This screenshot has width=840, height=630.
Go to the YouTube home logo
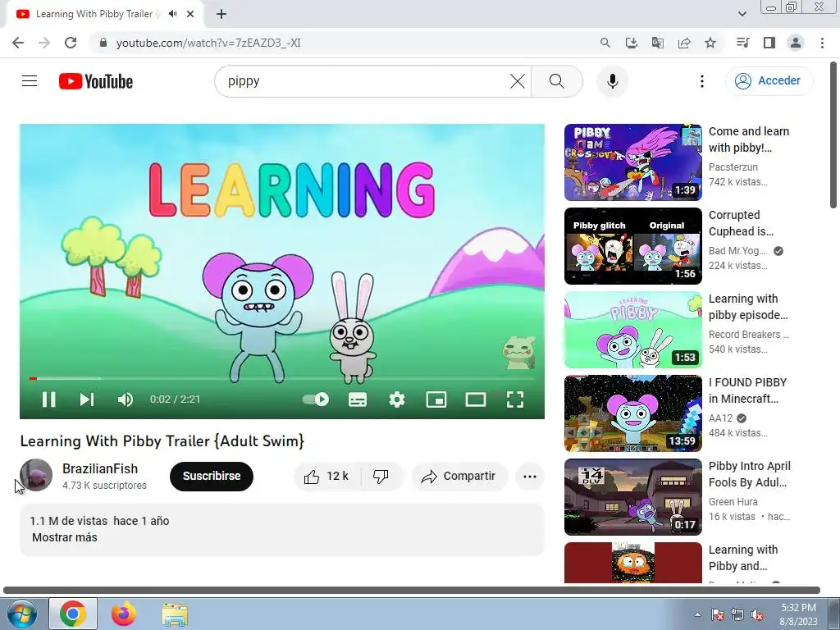coord(96,81)
